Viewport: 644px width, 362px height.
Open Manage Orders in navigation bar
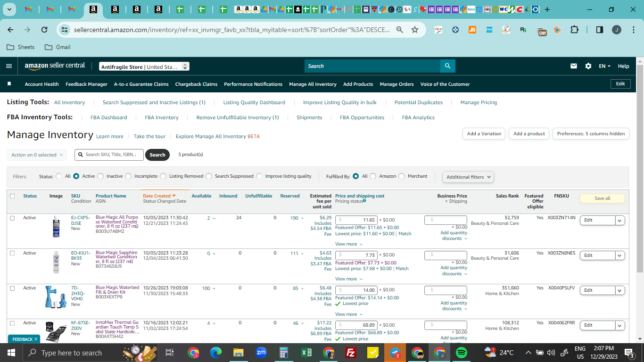396,84
